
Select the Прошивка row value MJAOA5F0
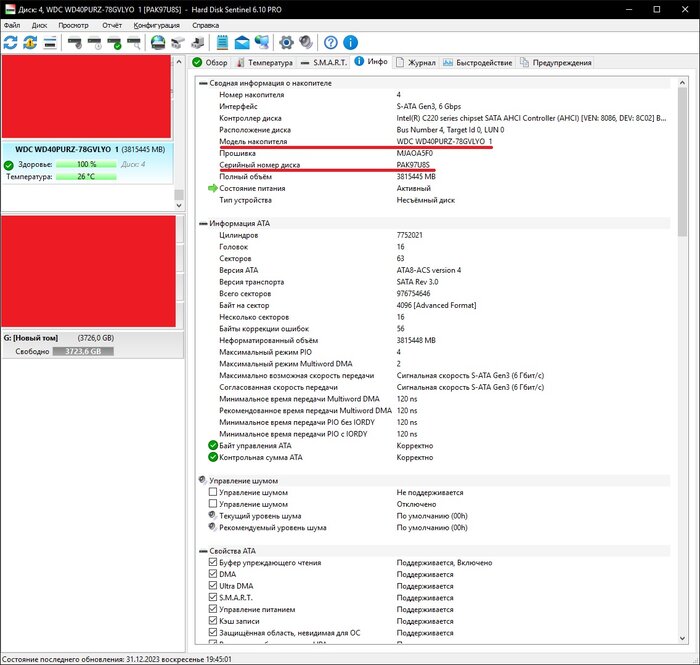click(x=415, y=153)
